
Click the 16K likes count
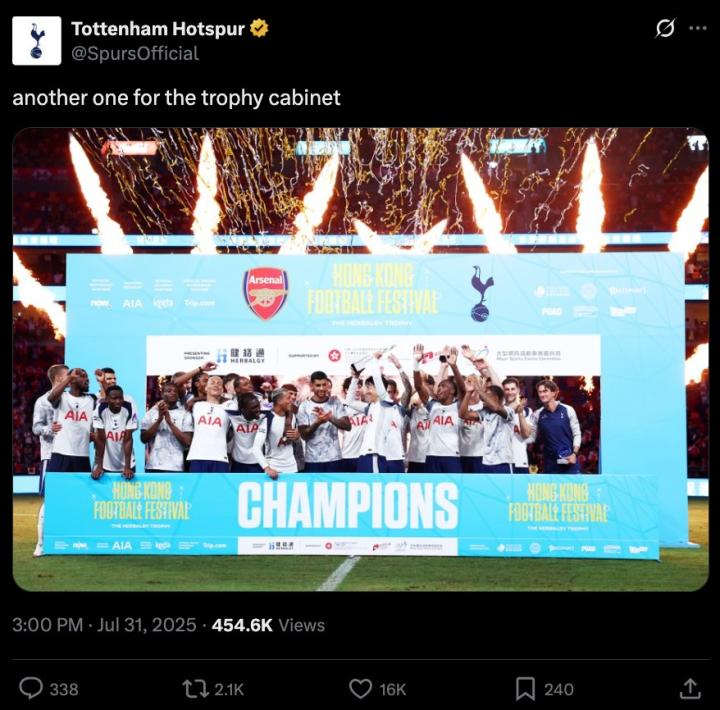point(392,689)
